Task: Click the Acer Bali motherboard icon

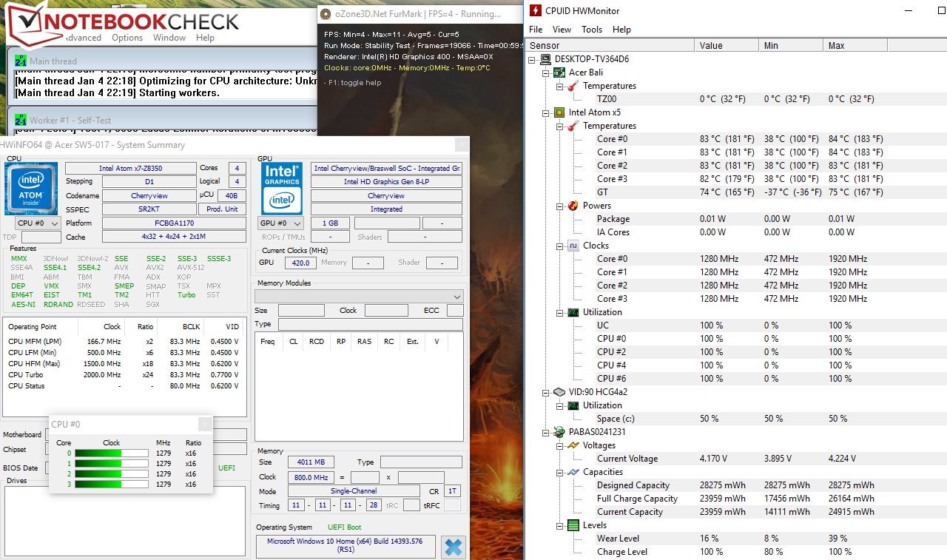Action: point(560,72)
